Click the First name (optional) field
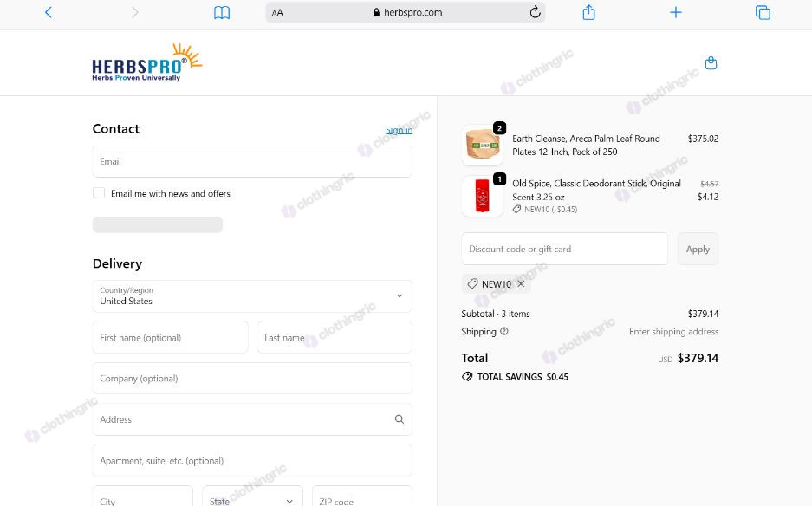The height and width of the screenshot is (506, 812). [x=171, y=338]
